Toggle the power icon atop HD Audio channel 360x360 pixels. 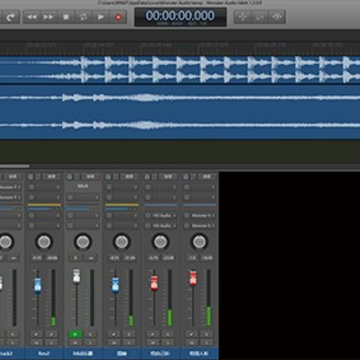(x=147, y=177)
